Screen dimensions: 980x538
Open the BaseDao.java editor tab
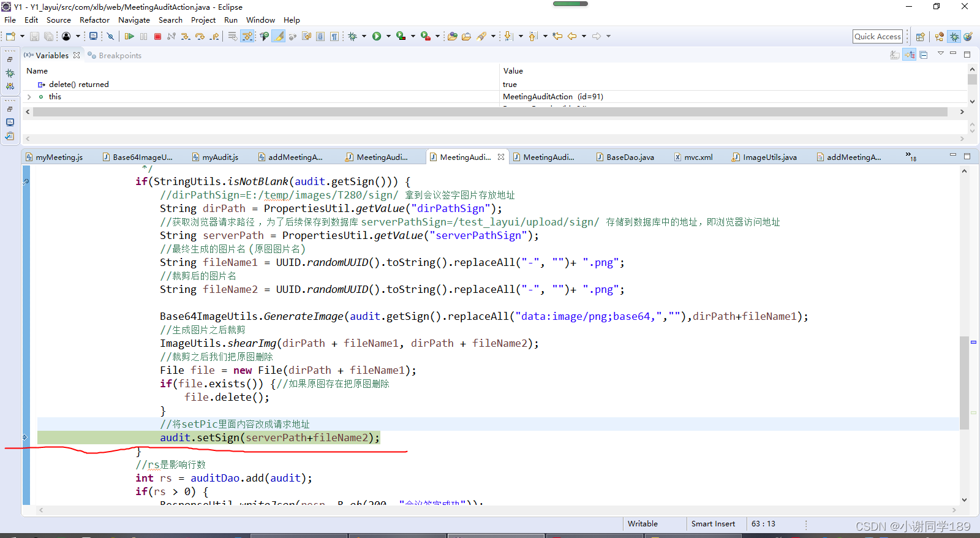pyautogui.click(x=625, y=157)
